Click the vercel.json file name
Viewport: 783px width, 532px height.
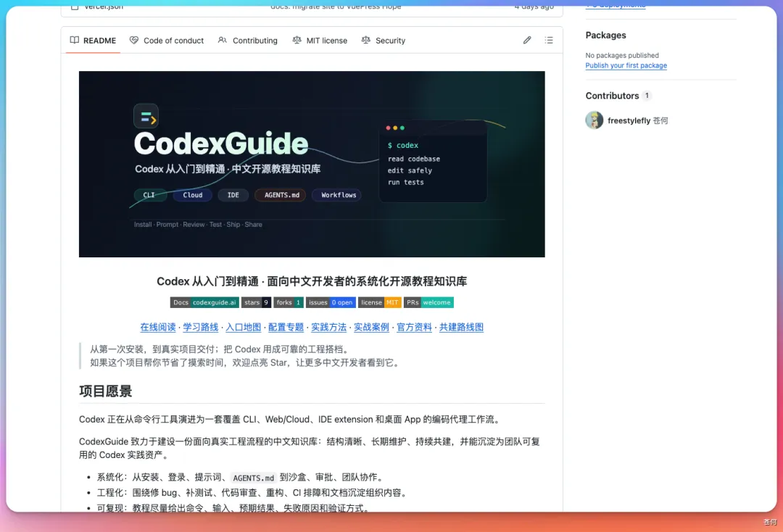(104, 7)
